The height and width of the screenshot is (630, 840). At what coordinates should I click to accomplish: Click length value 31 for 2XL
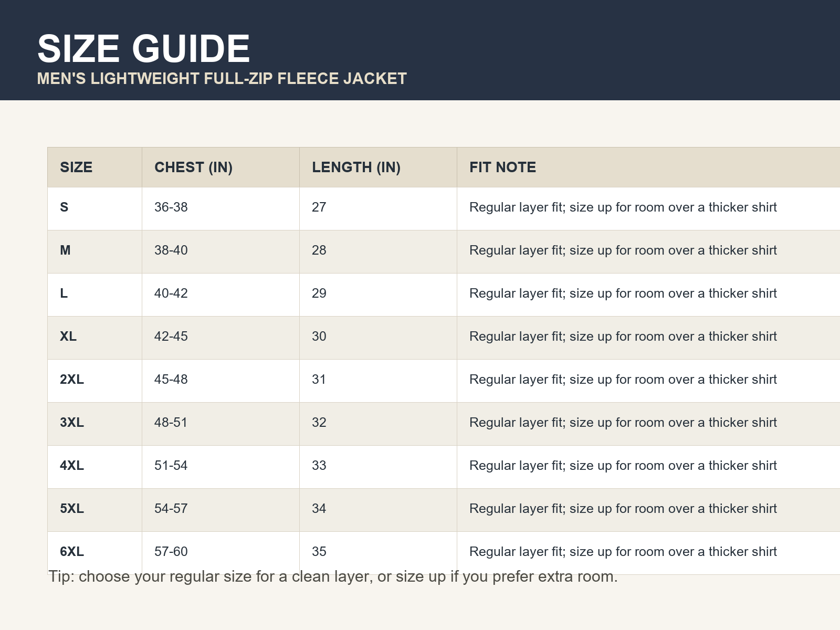(x=319, y=379)
